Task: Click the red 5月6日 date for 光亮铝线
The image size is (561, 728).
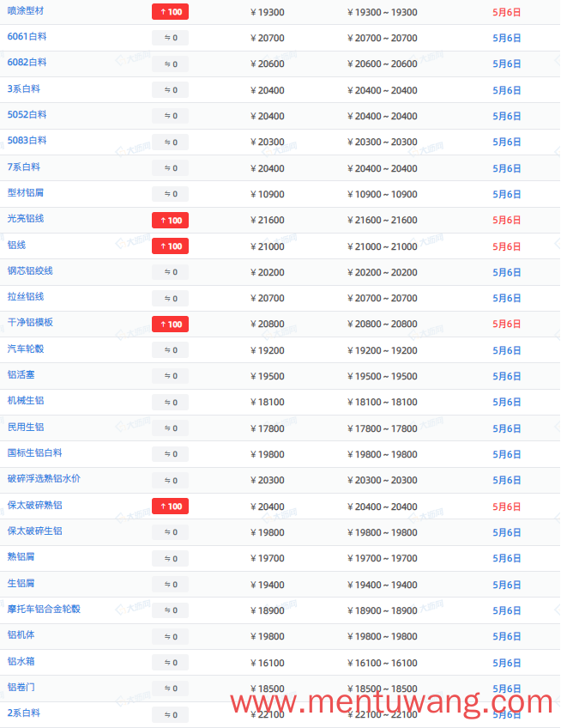Action: click(x=507, y=220)
